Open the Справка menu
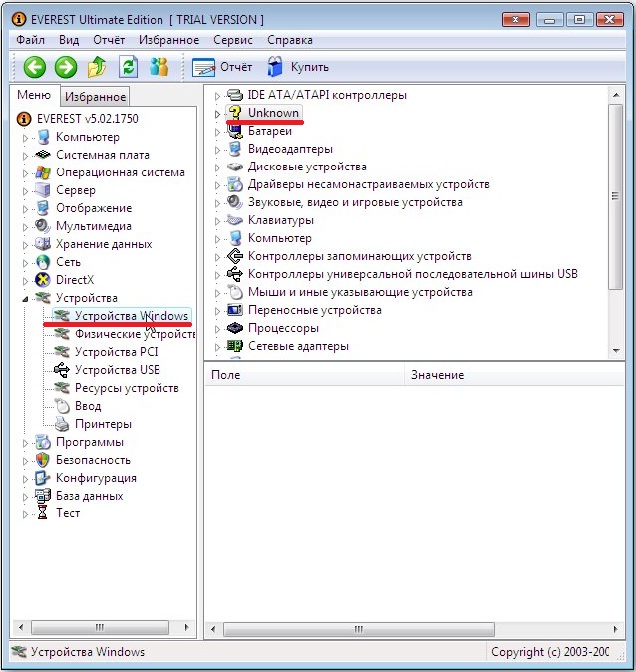636x672 pixels. pos(290,40)
